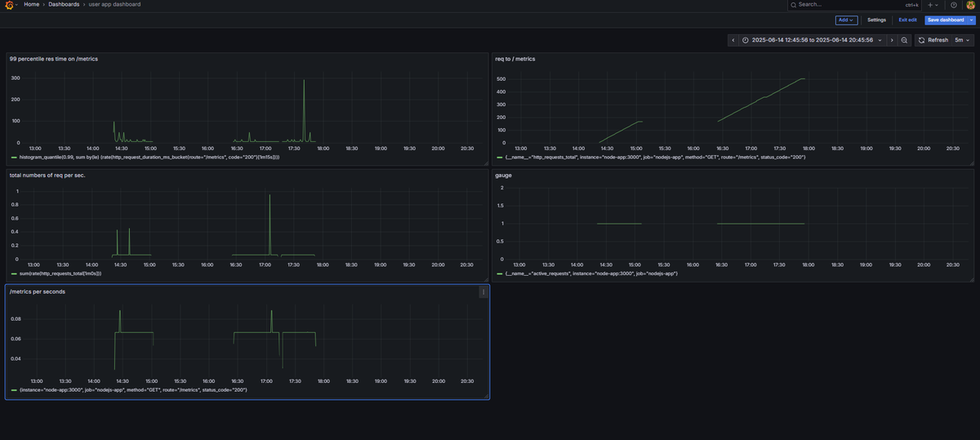980x440 pixels.
Task: Expand the Add dropdown button
Action: (x=846, y=20)
